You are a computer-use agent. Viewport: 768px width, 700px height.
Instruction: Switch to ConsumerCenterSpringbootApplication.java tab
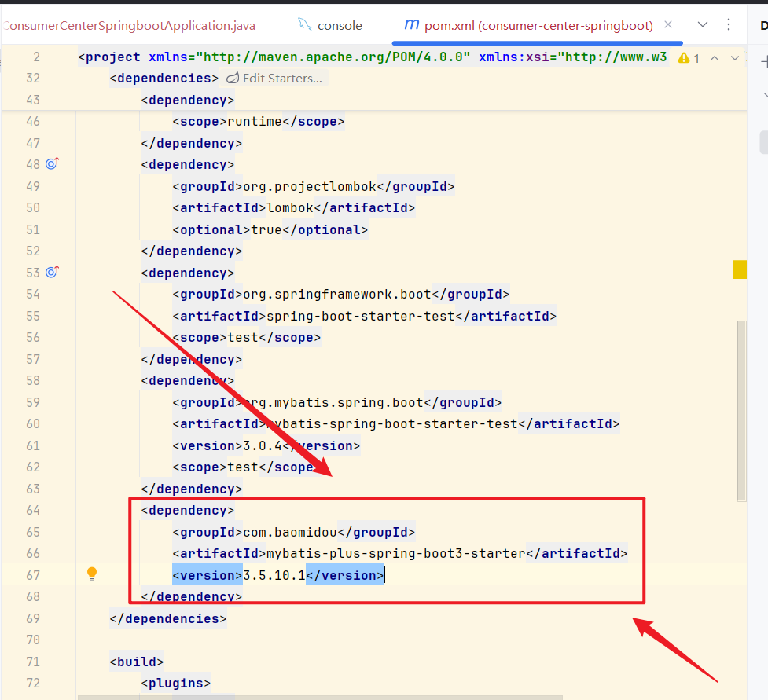[129, 25]
